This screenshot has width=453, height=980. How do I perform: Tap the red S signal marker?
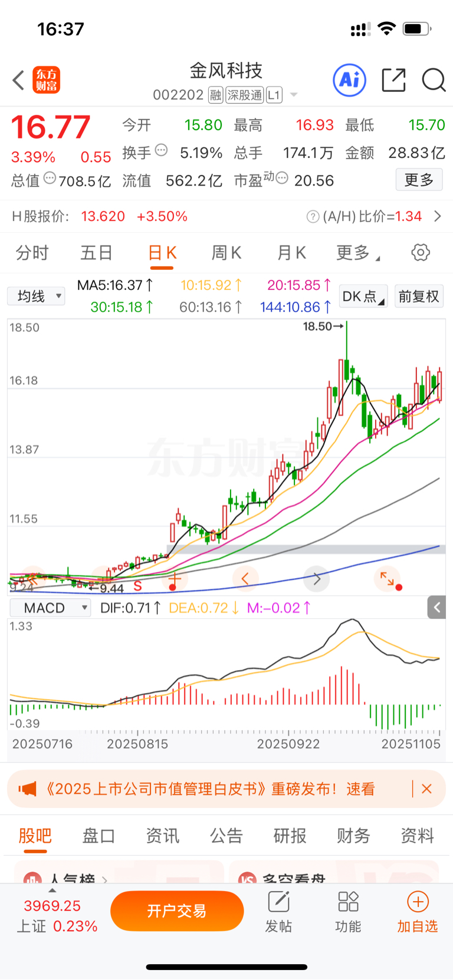137,586
